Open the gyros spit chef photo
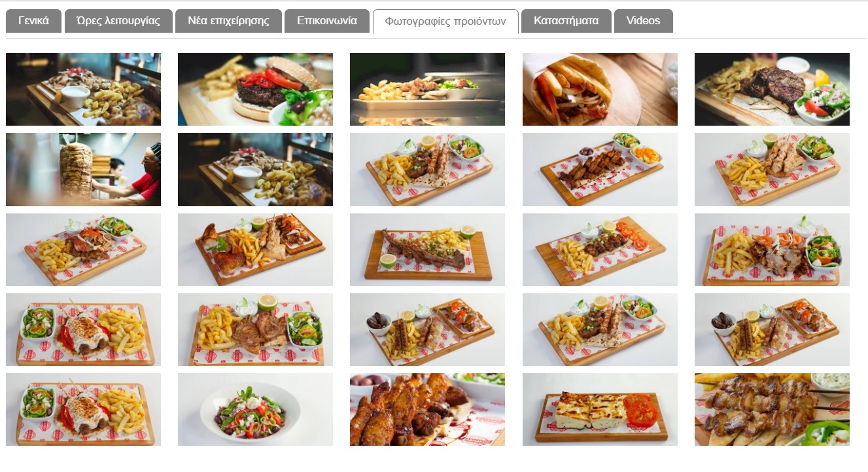 click(83, 170)
